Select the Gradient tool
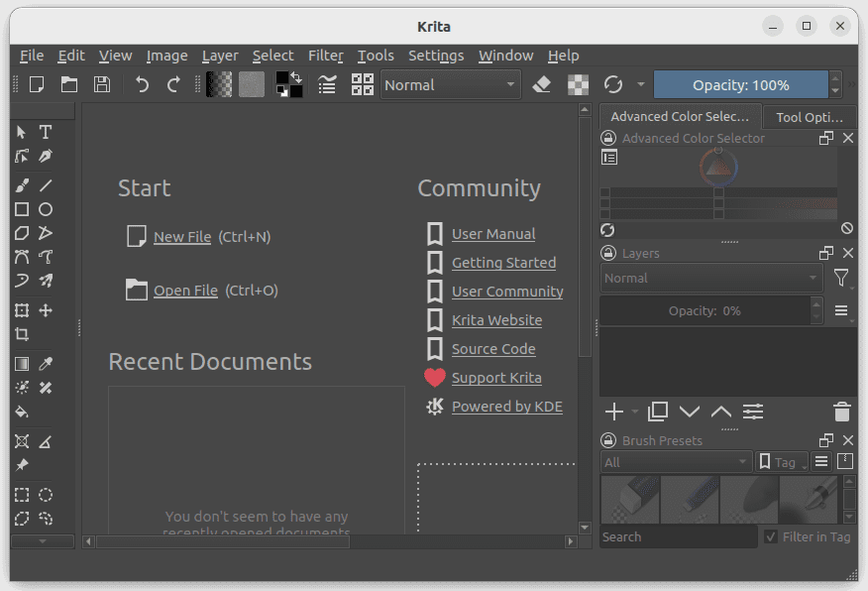Screen dimensions: 868x591 tap(22, 364)
